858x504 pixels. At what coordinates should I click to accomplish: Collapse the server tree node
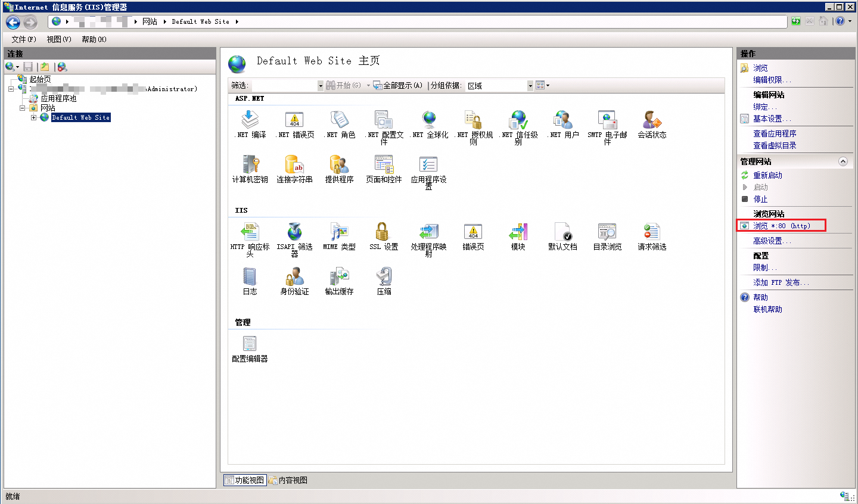[11, 89]
